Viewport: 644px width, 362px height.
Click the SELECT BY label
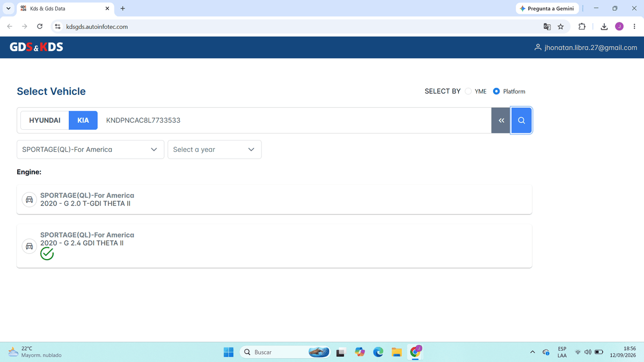(x=442, y=91)
